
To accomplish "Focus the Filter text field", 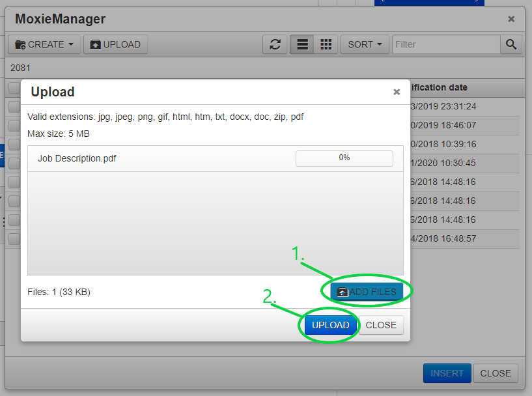I will point(446,44).
